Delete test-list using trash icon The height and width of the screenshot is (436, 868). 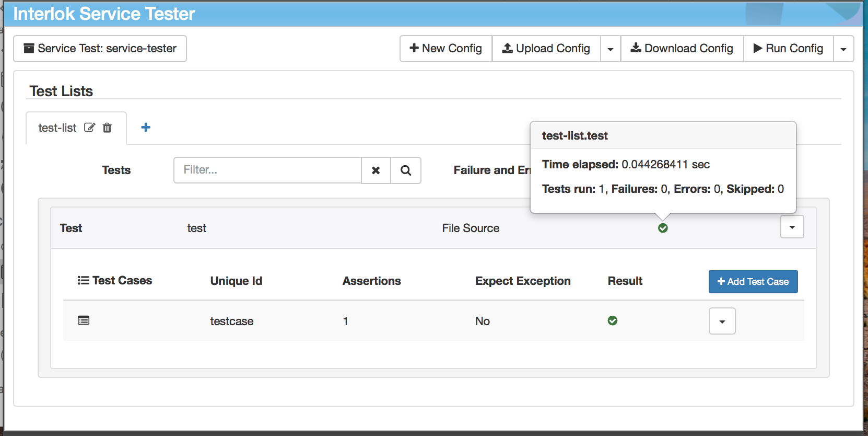pyautogui.click(x=107, y=128)
